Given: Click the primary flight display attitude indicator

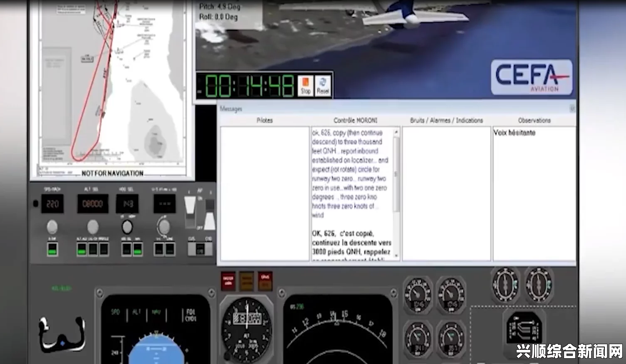Looking at the screenshot, I should click(x=156, y=349).
